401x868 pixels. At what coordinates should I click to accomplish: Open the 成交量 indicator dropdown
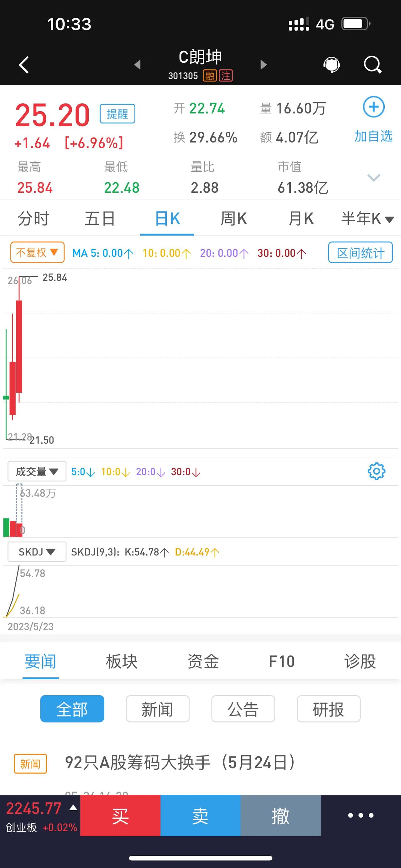37,471
